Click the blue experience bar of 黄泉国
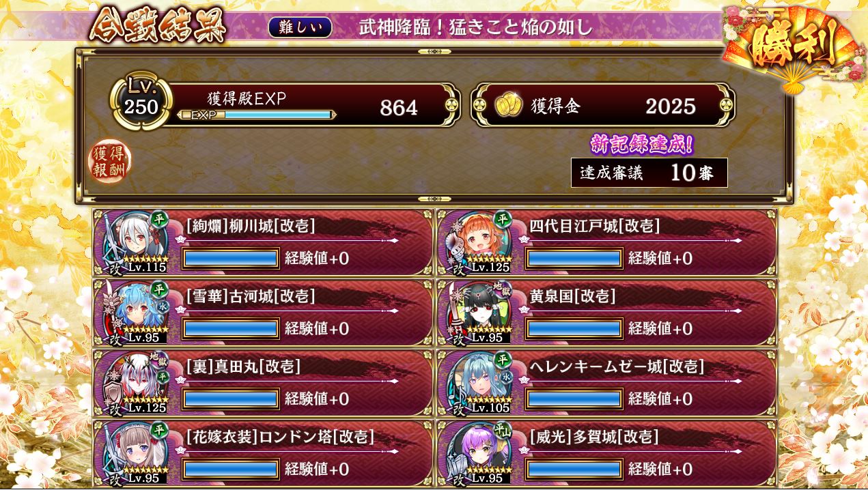Image resolution: width=868 pixels, height=490 pixels. point(574,328)
